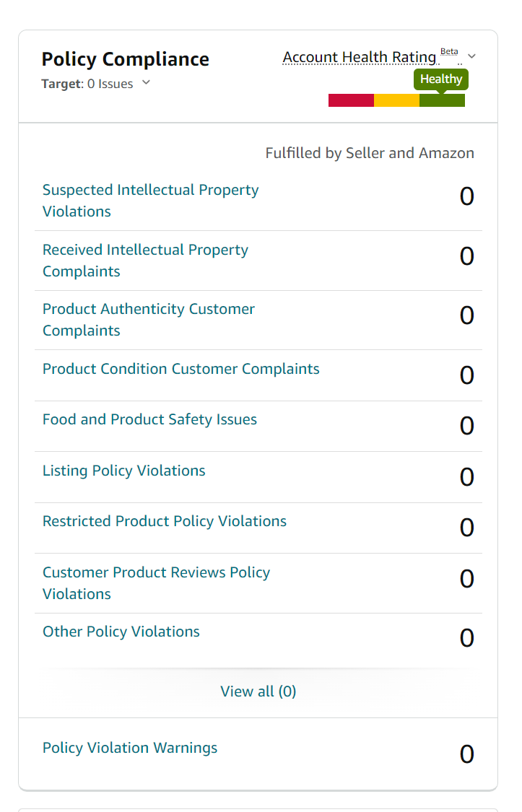Click the Beta label next to Account Health Rating

[449, 51]
